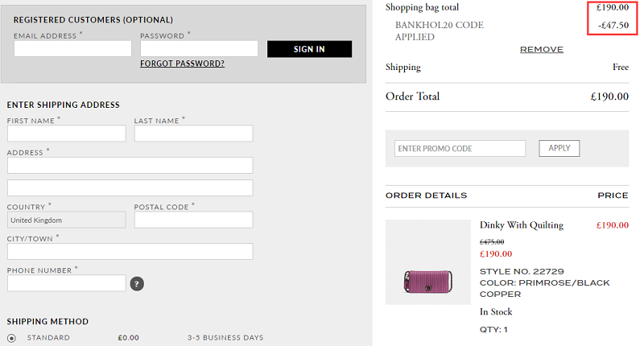This screenshot has width=644, height=346.
Task: Open the Forgot Password link
Action: pyautogui.click(x=182, y=64)
